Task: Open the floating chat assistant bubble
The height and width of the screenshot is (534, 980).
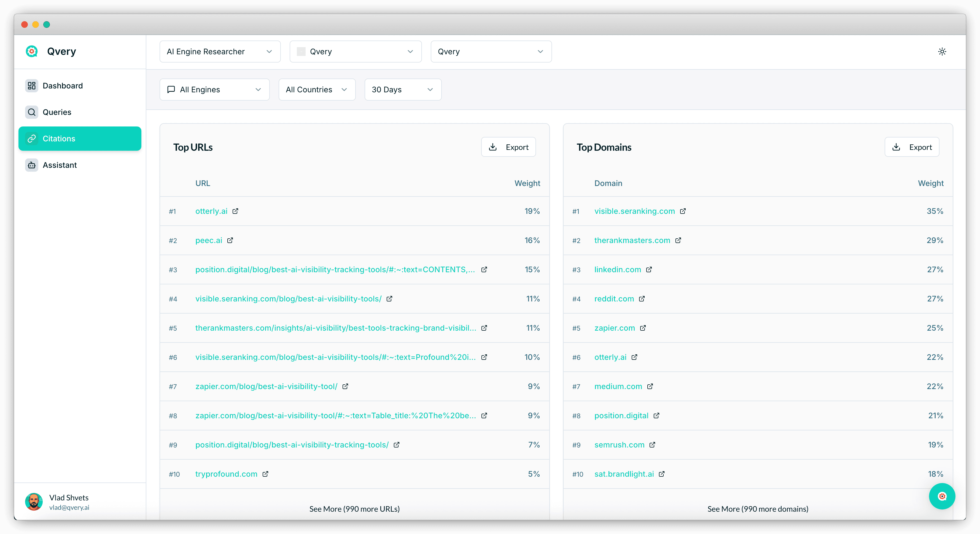Action: click(942, 496)
